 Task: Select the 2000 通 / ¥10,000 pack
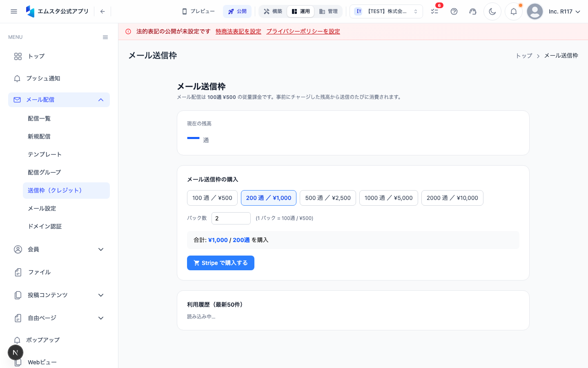point(452,198)
